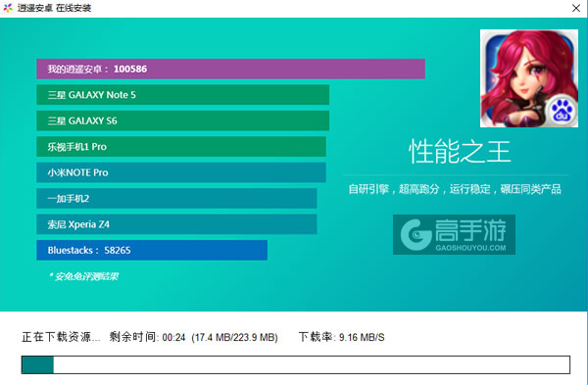Select the blue Bluestacks 58265 bar
Viewport: 588px width, 385px height.
(x=152, y=250)
